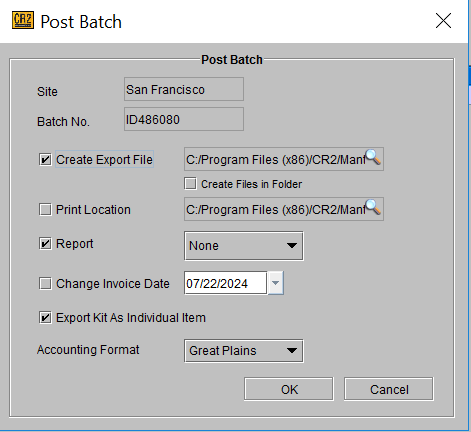Cancel the Post Batch dialog

pos(389,389)
